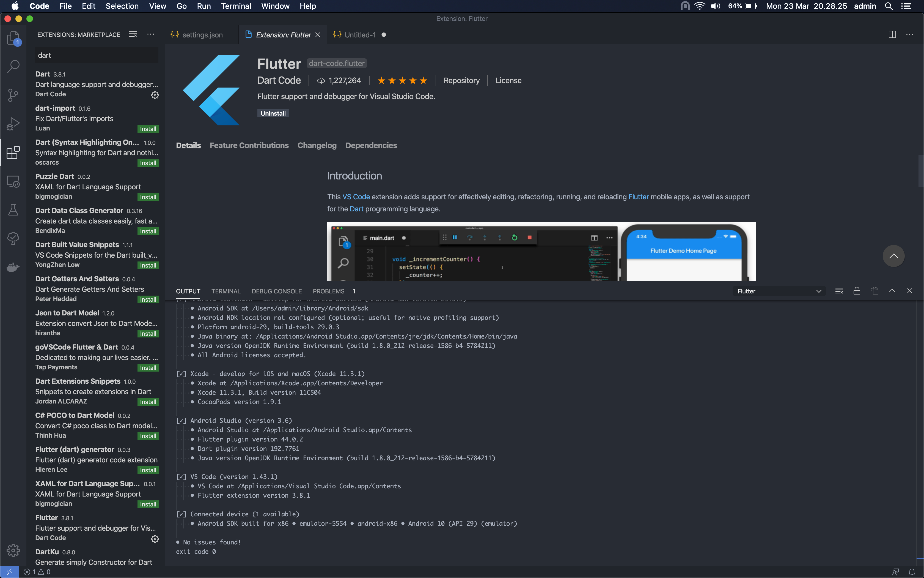Click gear icon for Dart extension

pyautogui.click(x=155, y=95)
